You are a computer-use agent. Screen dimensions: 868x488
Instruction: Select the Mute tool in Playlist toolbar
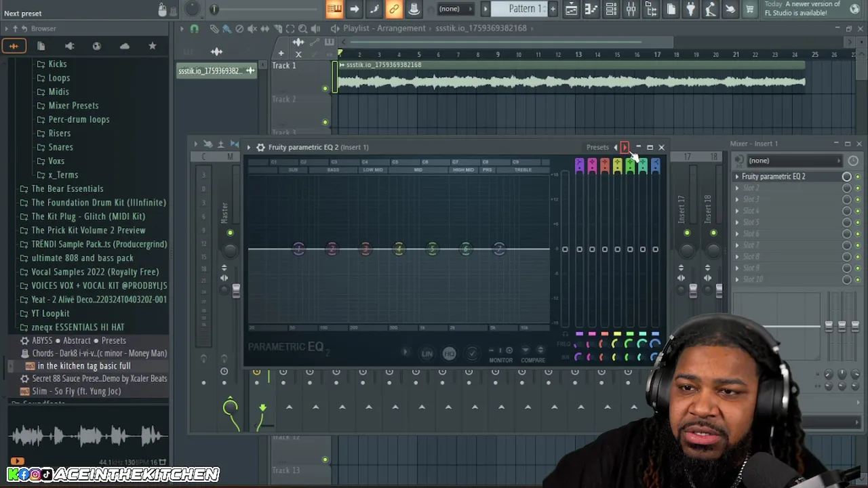point(252,28)
